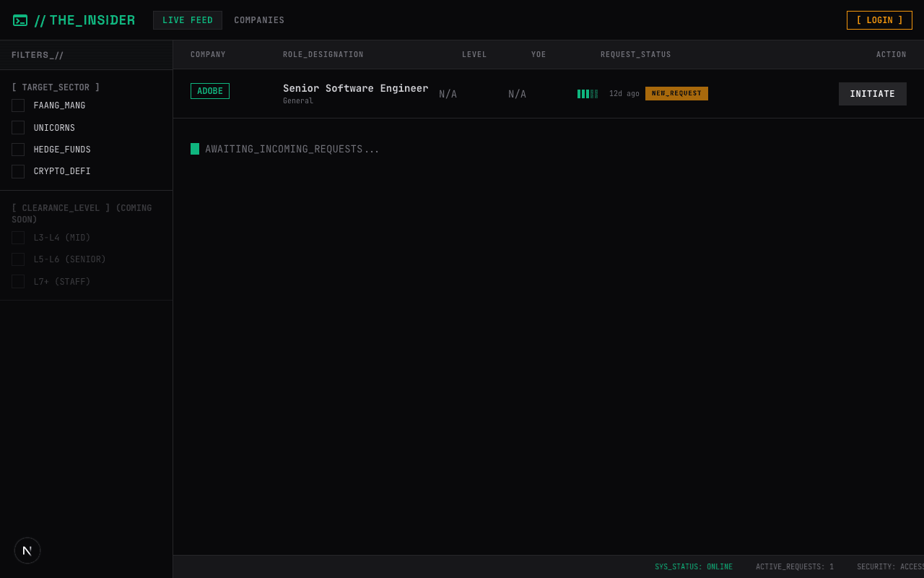The image size is (924, 578).
Task: Click the L3-L4 (MID) clearance checkbox
Action: (18, 237)
